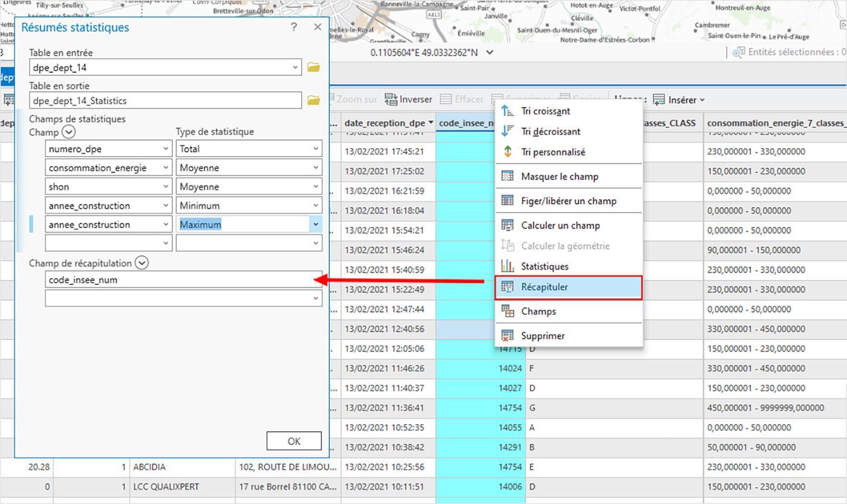Open Calculer un champ
847x504 pixels.
click(x=569, y=226)
